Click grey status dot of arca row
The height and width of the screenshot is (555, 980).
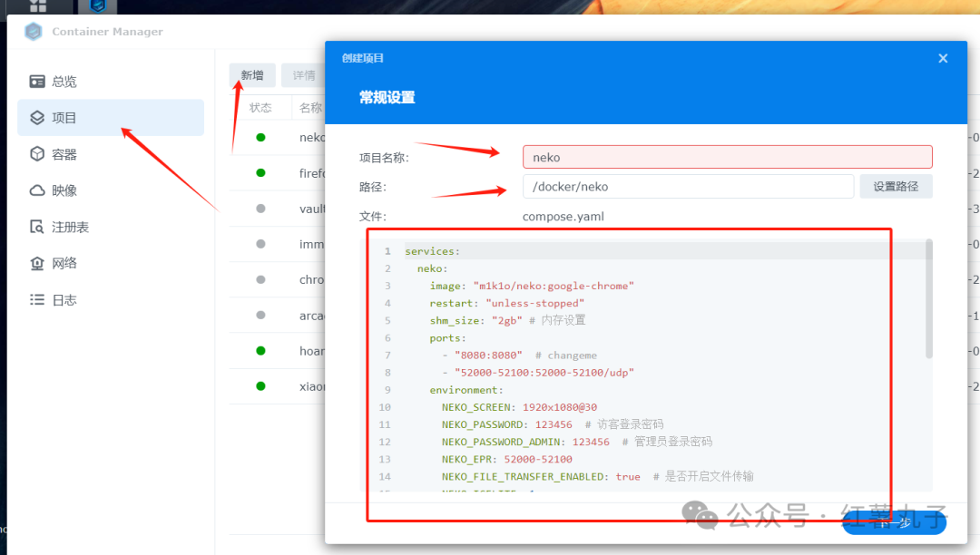(x=260, y=316)
